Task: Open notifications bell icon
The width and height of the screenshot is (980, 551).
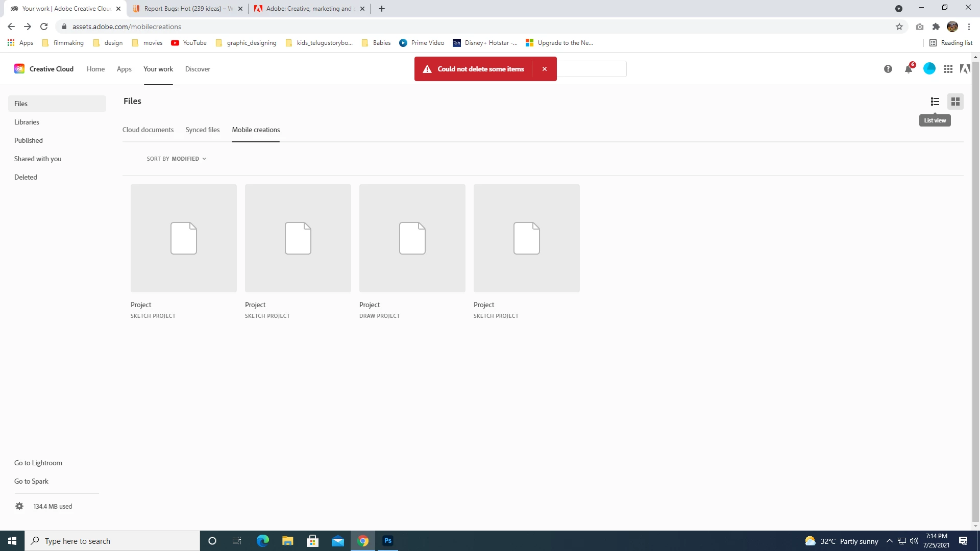Action: (908, 69)
